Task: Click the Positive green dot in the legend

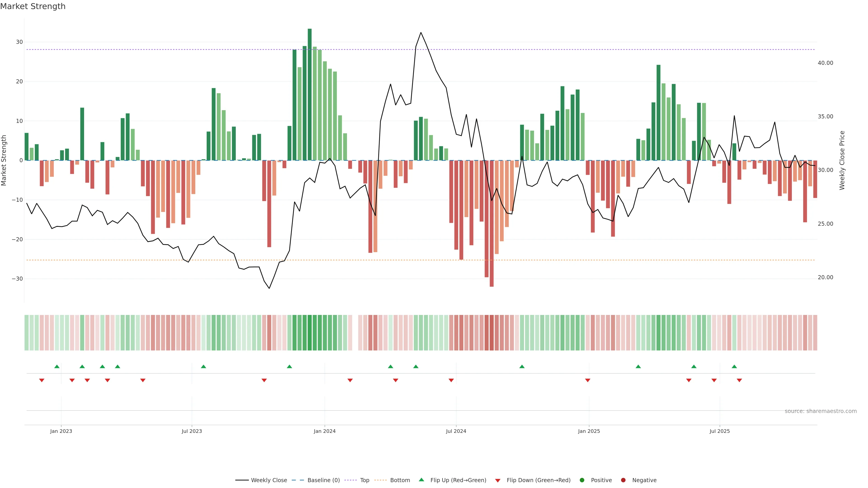Action: pos(582,480)
